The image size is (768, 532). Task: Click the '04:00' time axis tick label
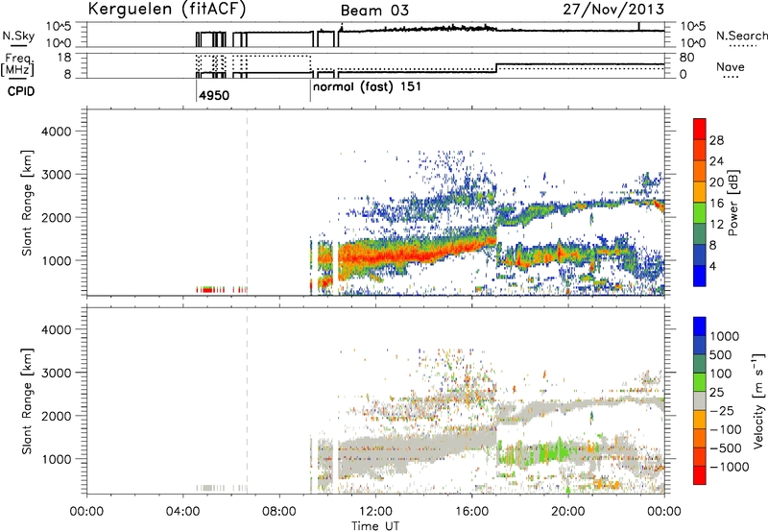pyautogui.click(x=183, y=512)
